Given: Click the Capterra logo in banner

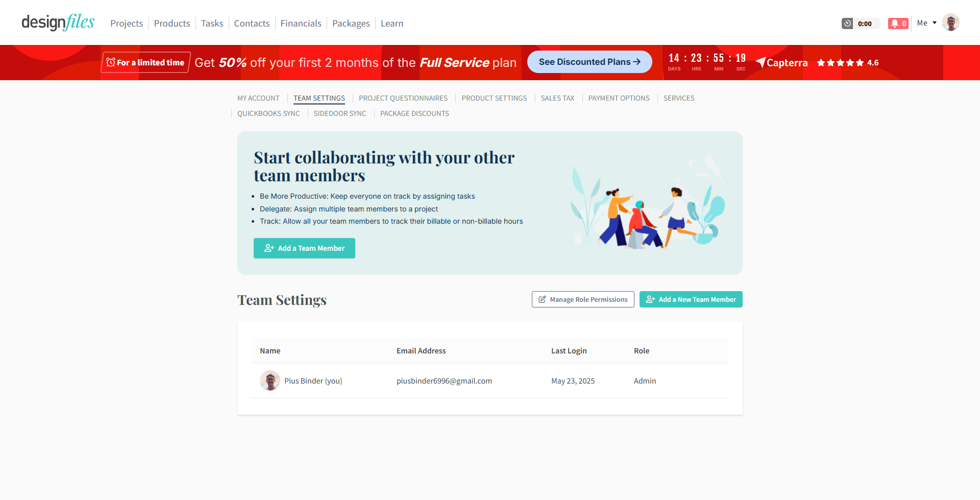Looking at the screenshot, I should pyautogui.click(x=782, y=63).
